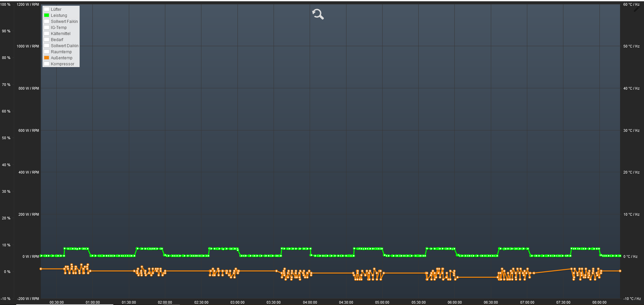Click the Raumtemp legend entry
644x305 pixels.
[x=61, y=52]
